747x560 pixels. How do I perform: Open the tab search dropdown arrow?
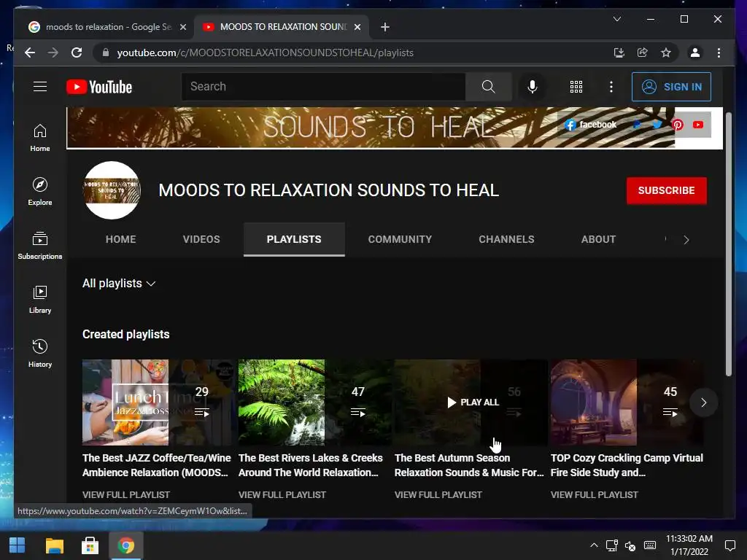pos(617,19)
